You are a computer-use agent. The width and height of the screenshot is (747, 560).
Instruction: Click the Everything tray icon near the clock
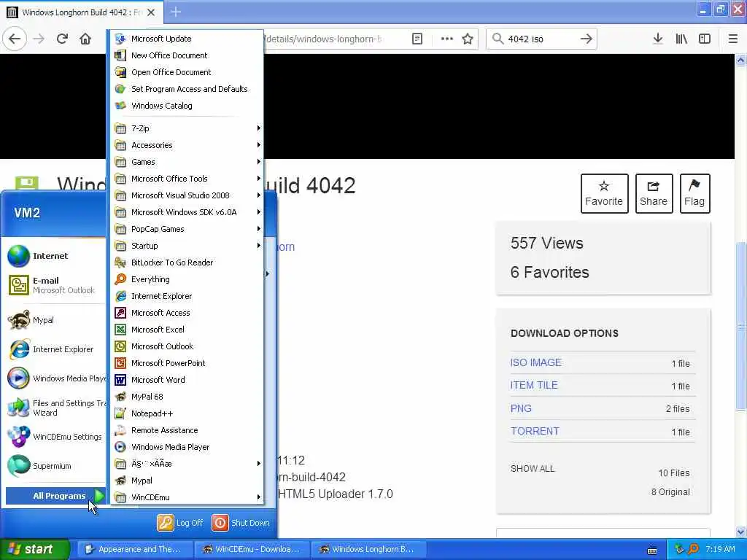point(694,549)
